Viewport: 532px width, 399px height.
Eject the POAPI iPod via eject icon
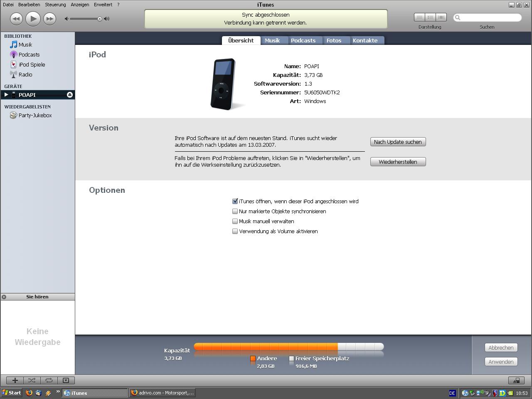[70, 95]
